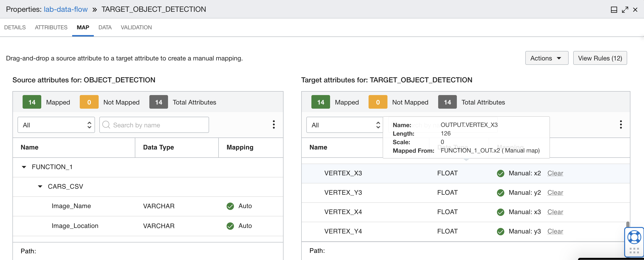The width and height of the screenshot is (644, 260).
Task: Click the grid dots below help icon
Action: click(634, 251)
